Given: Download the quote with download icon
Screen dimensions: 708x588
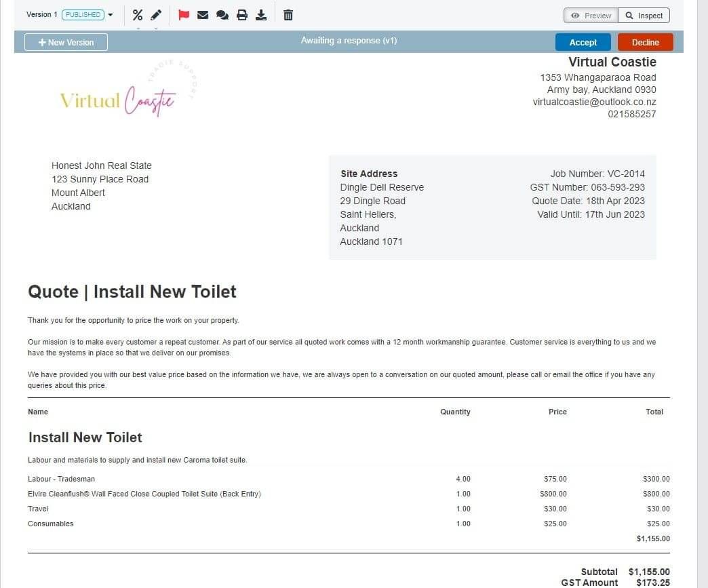Looking at the screenshot, I should pyautogui.click(x=261, y=15).
